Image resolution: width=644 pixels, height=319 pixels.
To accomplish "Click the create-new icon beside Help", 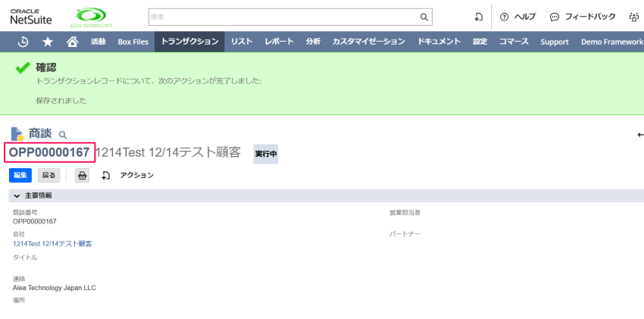I will pos(479,17).
